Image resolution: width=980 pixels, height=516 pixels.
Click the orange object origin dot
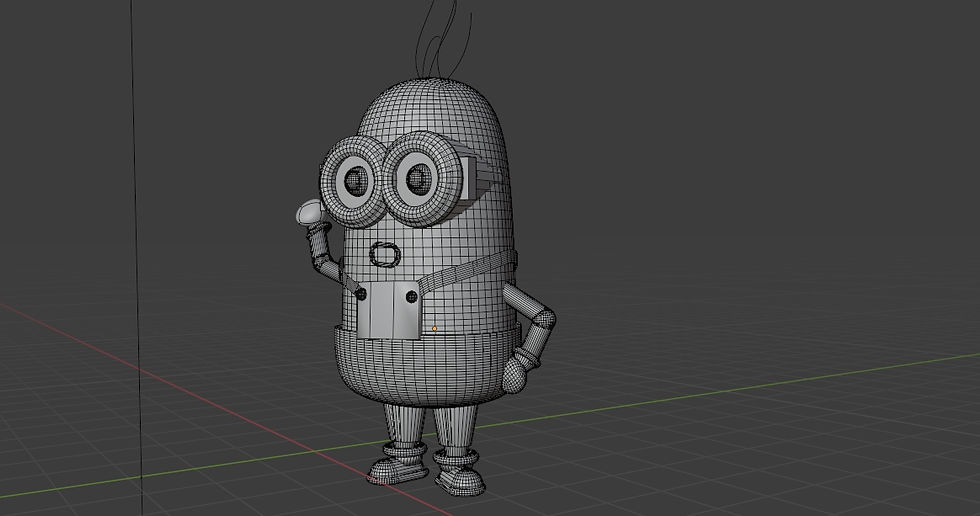(x=434, y=328)
